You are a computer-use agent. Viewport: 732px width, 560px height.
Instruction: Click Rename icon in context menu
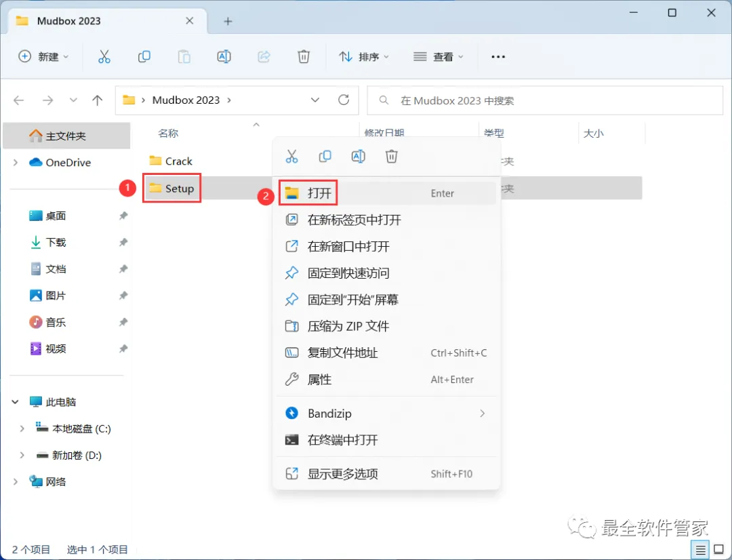[358, 157]
